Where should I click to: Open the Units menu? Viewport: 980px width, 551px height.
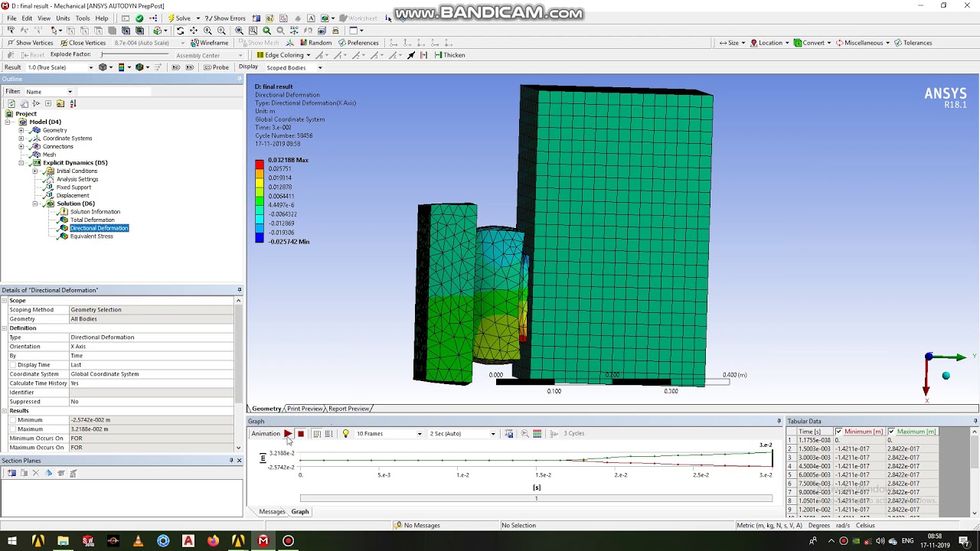click(x=63, y=18)
